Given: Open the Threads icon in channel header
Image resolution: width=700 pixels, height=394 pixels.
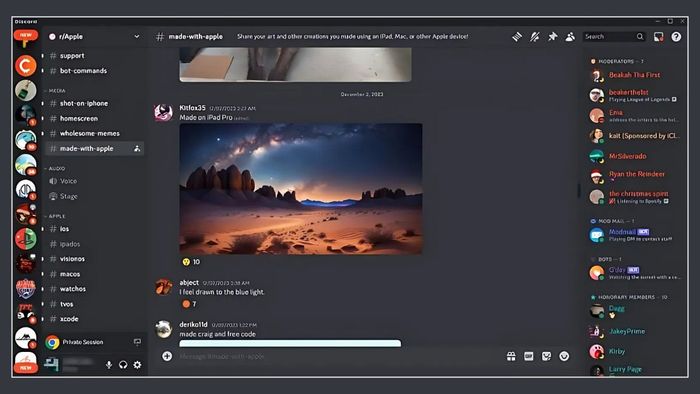Looking at the screenshot, I should (x=517, y=37).
